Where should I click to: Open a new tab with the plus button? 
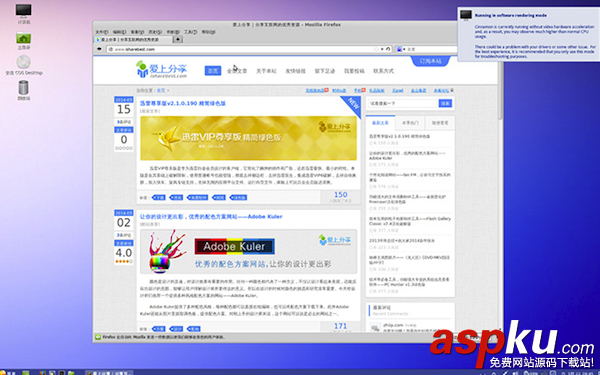(178, 39)
